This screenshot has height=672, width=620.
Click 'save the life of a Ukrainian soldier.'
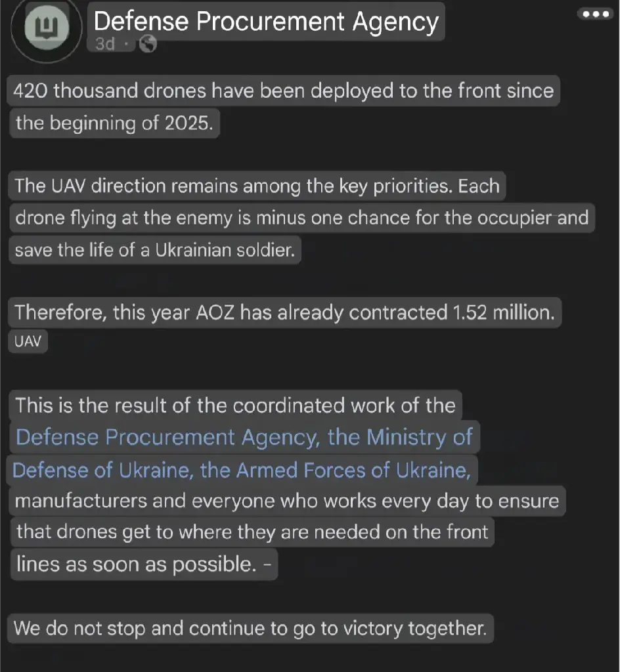click(155, 250)
